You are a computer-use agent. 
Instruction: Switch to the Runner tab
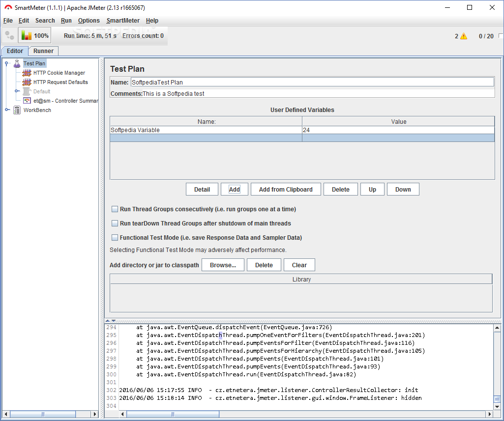[43, 51]
